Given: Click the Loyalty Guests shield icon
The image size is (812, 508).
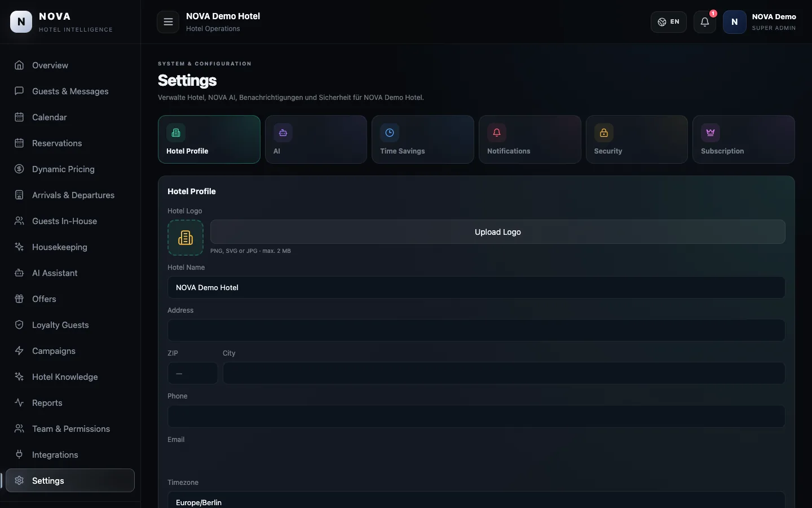Looking at the screenshot, I should pyautogui.click(x=19, y=325).
